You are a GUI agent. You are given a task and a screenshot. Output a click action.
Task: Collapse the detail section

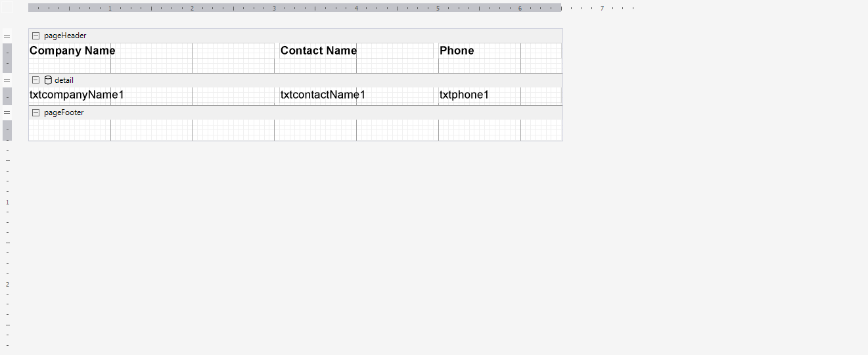pyautogui.click(x=36, y=80)
